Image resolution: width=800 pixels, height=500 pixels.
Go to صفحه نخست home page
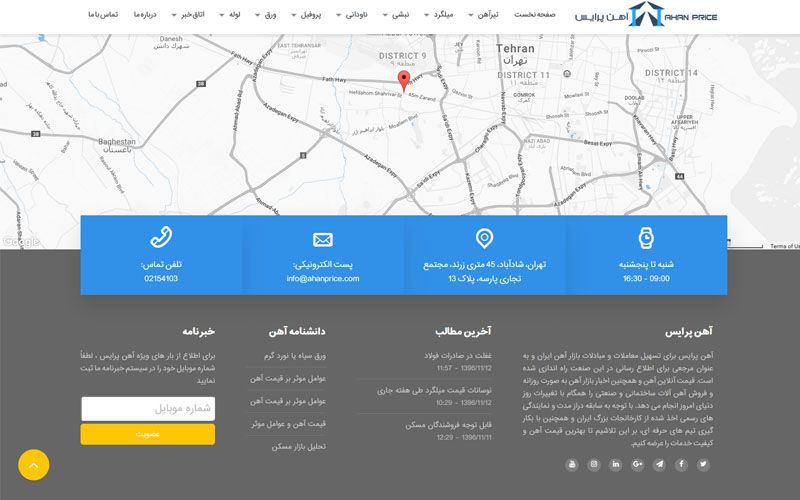click(x=534, y=15)
